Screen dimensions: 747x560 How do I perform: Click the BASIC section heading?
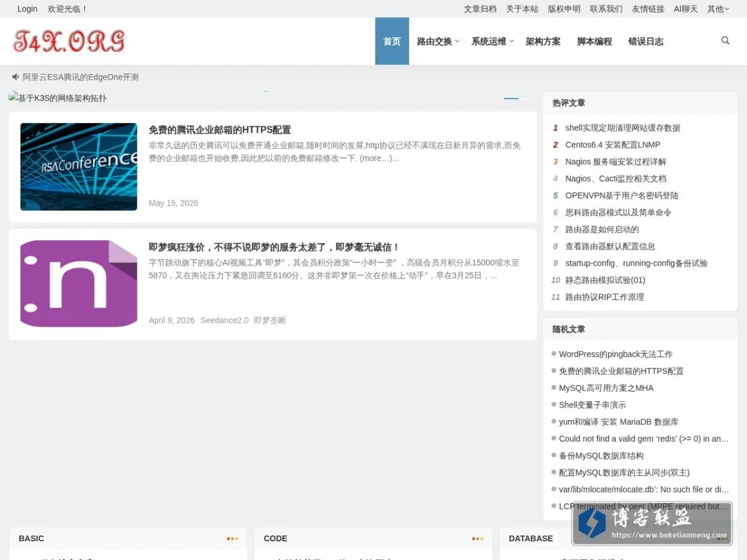(x=31, y=539)
